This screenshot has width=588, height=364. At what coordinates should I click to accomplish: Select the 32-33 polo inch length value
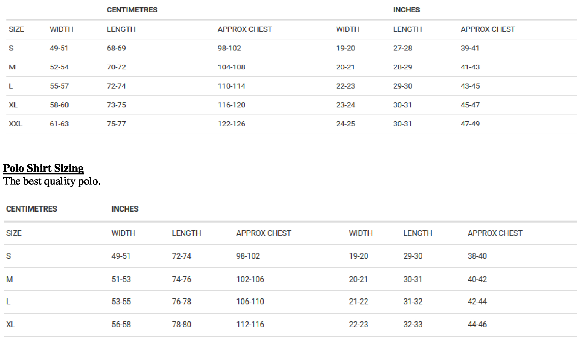tap(412, 325)
